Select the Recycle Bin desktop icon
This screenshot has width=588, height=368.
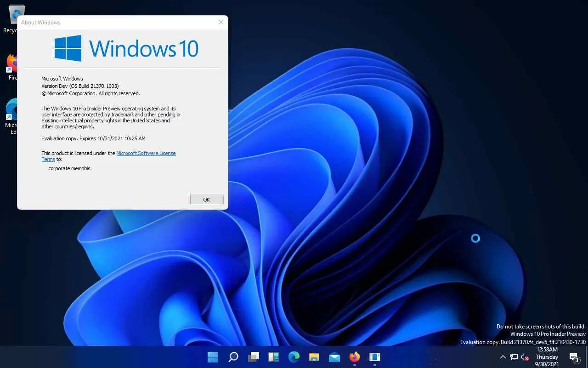pyautogui.click(x=10, y=19)
